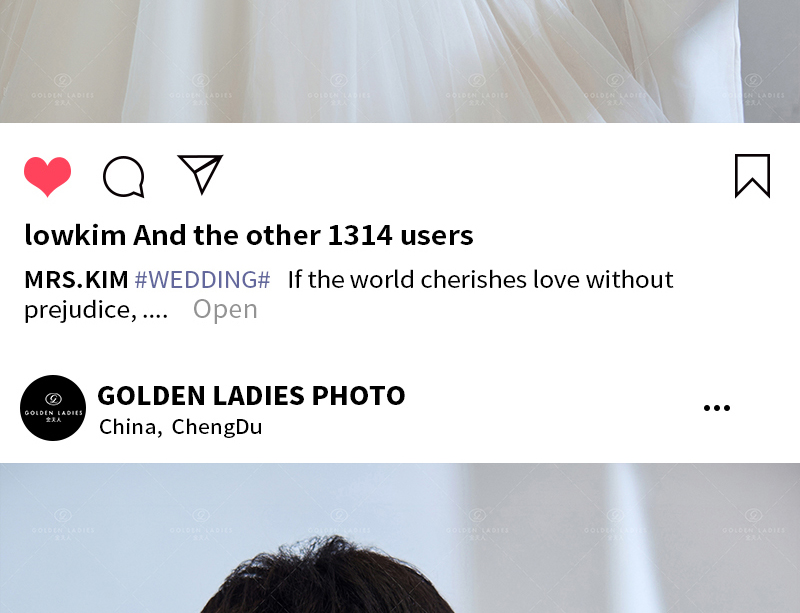View the China, ChengDu location tag
The image size is (800, 613).
[181, 427]
